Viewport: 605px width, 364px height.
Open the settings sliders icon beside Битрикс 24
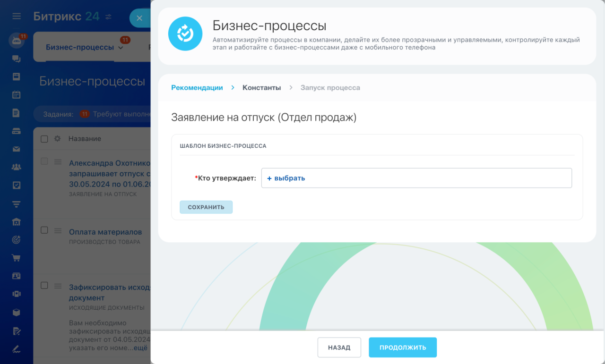coord(108,17)
